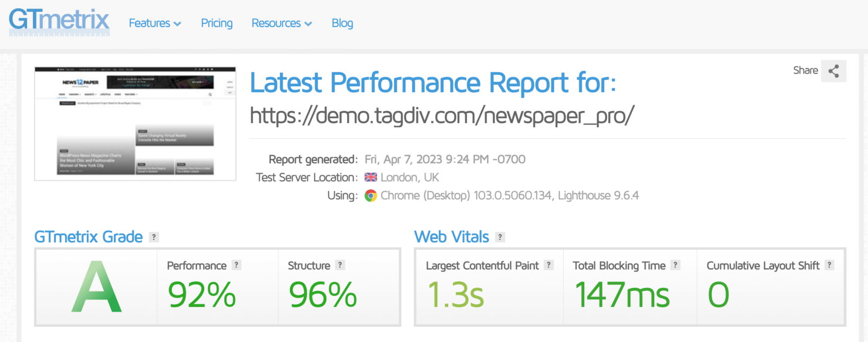868x342 pixels.
Task: Click the Test Server Location label
Action: pos(307,177)
